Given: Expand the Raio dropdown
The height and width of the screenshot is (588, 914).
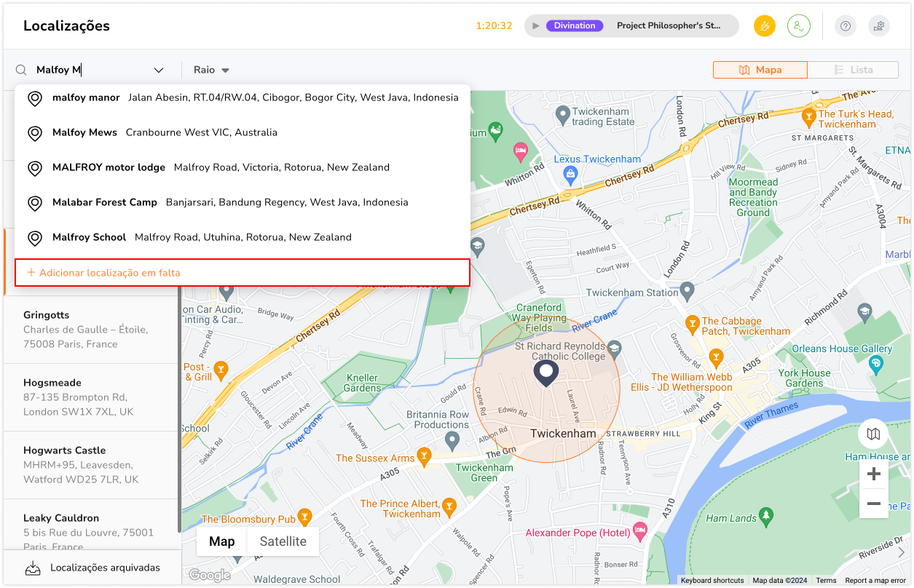Looking at the screenshot, I should pyautogui.click(x=211, y=70).
